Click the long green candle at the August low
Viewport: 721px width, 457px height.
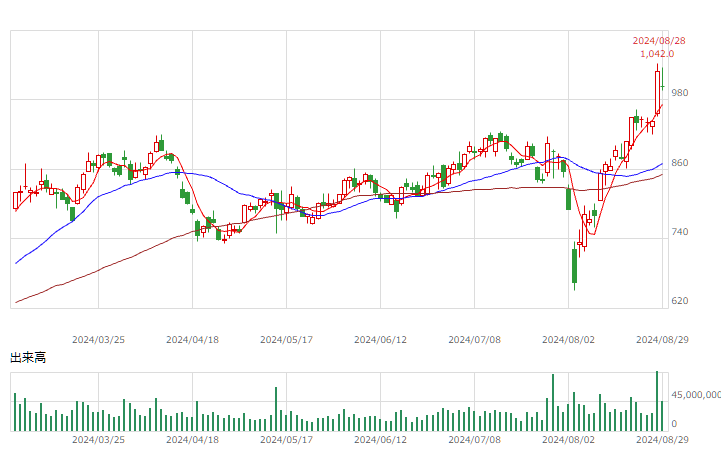(574, 266)
